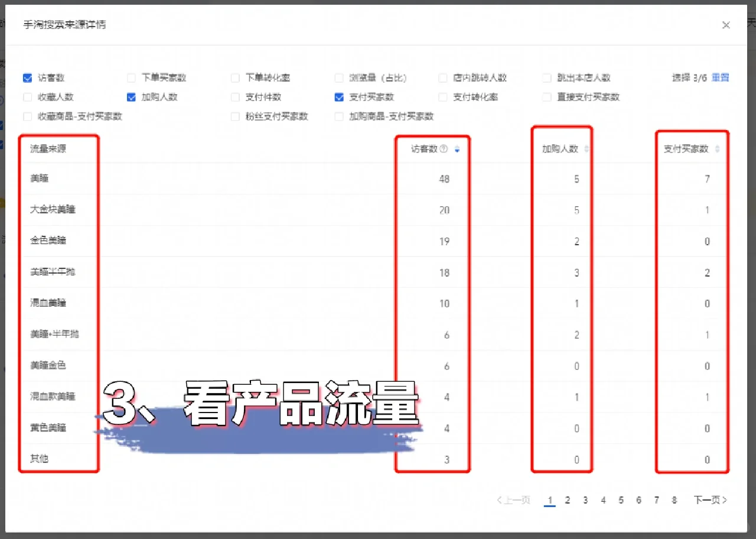Click 下一页 next page button
756x539 pixels.
point(711,500)
